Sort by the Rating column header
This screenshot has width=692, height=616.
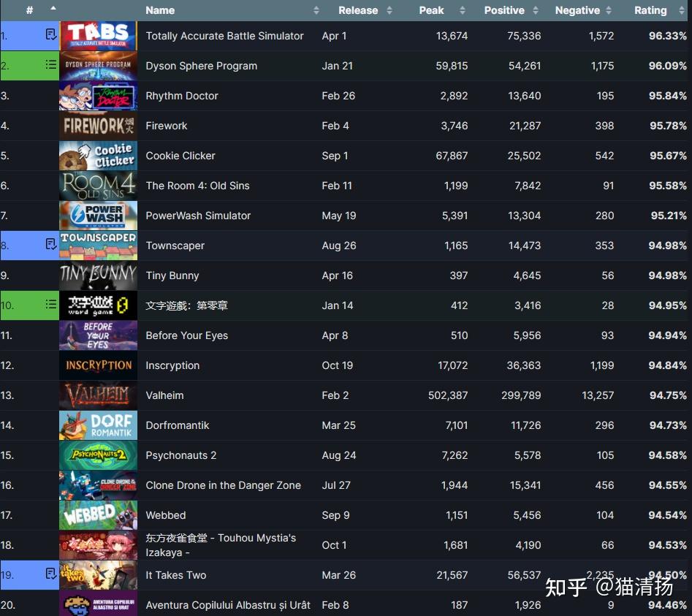pos(650,10)
